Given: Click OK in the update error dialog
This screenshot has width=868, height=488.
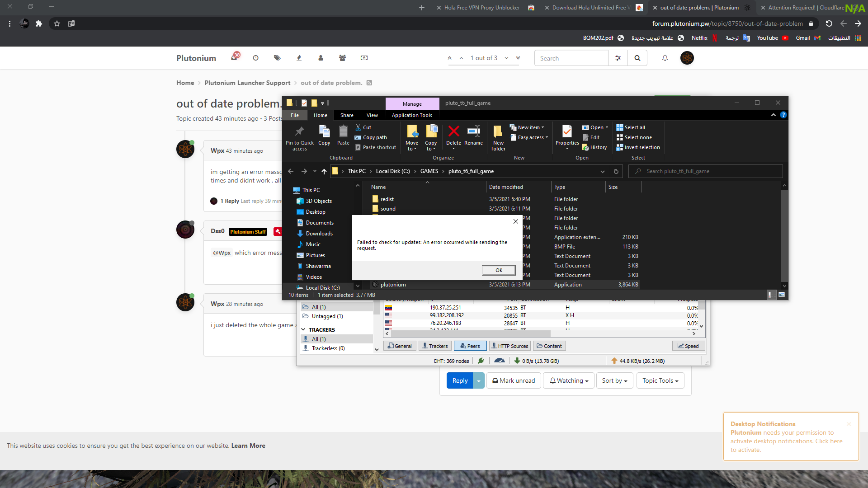Looking at the screenshot, I should tap(499, 270).
